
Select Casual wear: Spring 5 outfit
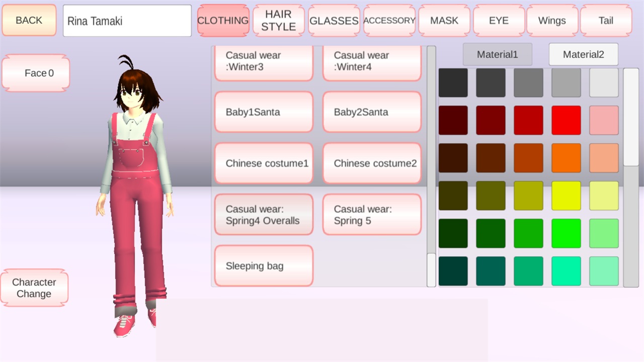pos(372,215)
